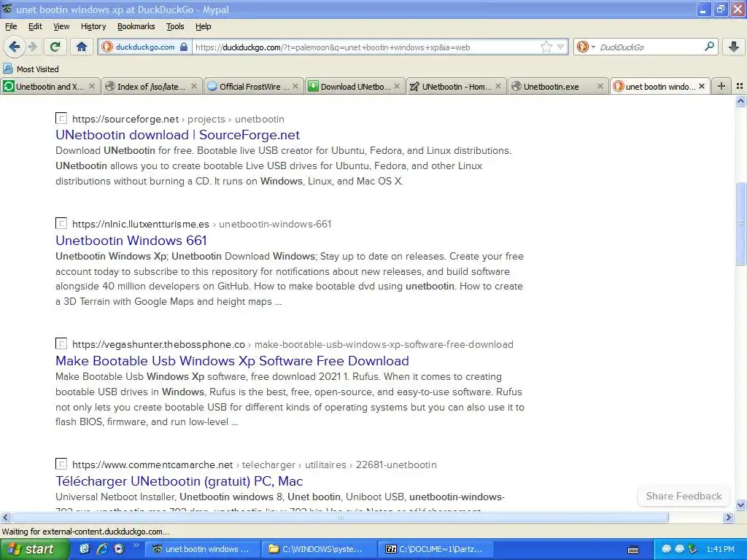The image size is (747, 560).
Task: Switch to the 'Official FrostWire' tab
Action: 253,86
